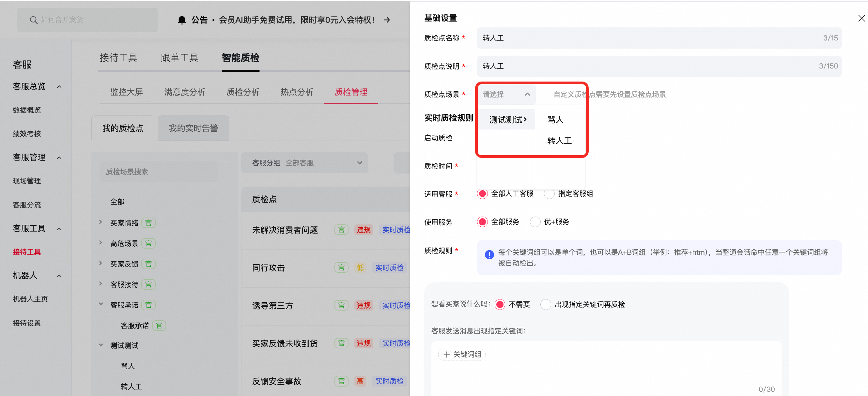This screenshot has width=868, height=396.
Task: Open 客服分流 in the sidebar
Action: [27, 205]
